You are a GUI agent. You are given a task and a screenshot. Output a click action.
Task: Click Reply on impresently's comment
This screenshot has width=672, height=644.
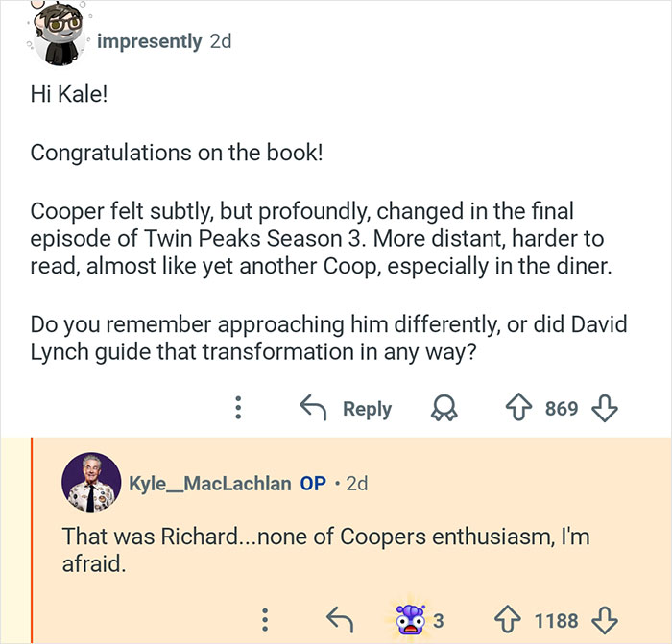coord(346,408)
